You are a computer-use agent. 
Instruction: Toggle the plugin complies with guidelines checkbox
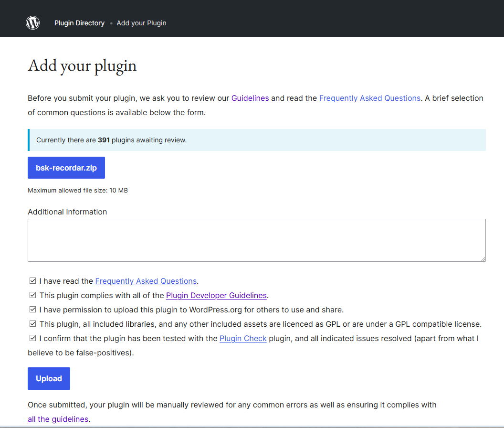coord(32,295)
